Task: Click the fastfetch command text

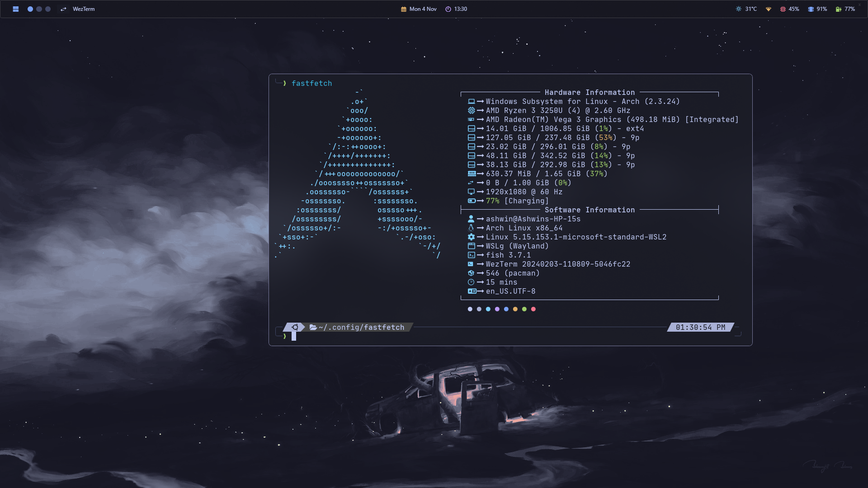Action: [312, 83]
